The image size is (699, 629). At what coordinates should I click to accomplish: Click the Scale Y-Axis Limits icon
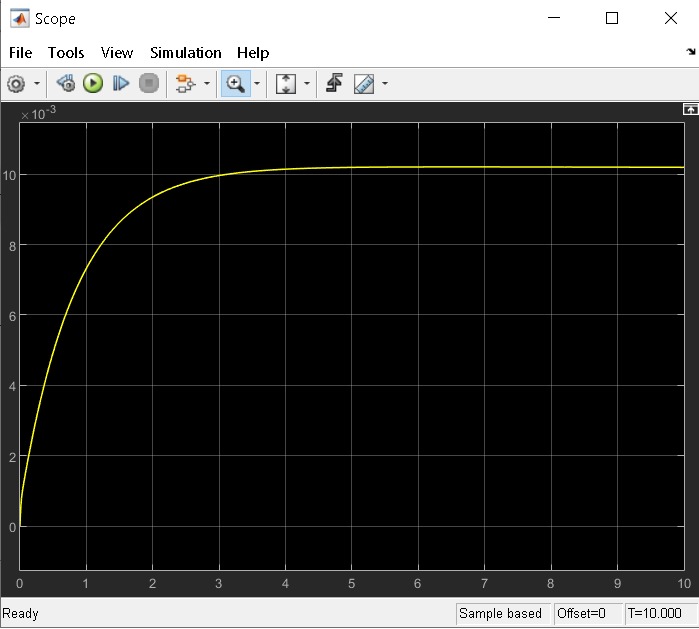[x=286, y=84]
